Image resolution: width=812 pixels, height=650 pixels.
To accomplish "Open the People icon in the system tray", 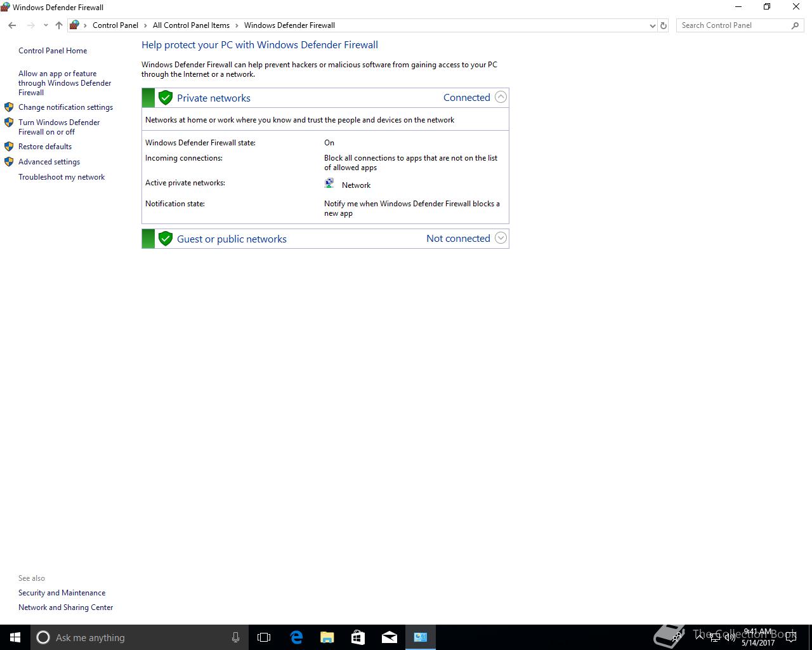I will point(678,637).
